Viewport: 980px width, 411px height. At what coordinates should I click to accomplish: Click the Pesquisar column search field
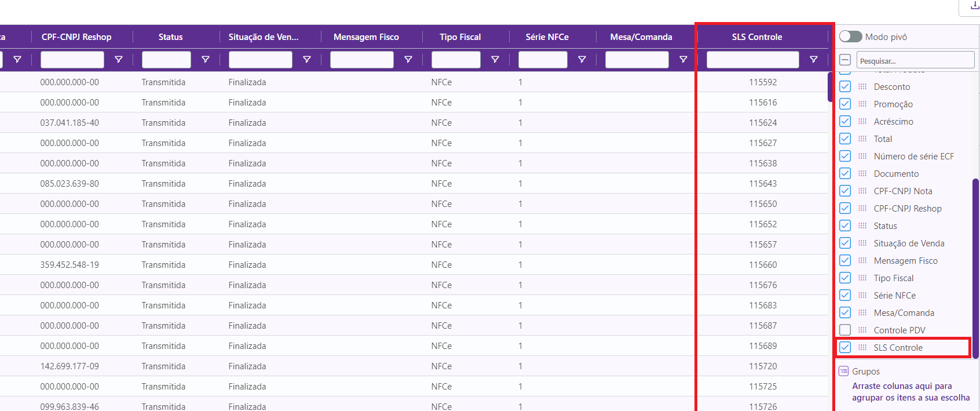(915, 60)
